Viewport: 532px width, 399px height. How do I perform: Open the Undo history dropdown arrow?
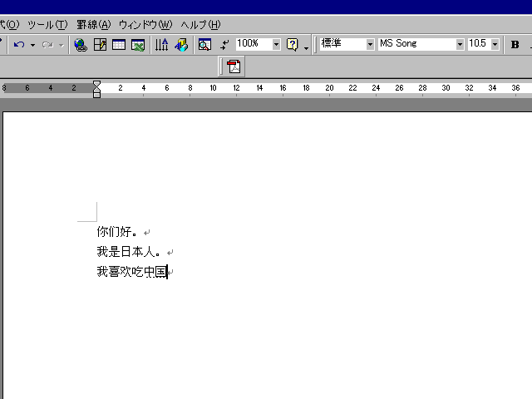(x=32, y=45)
